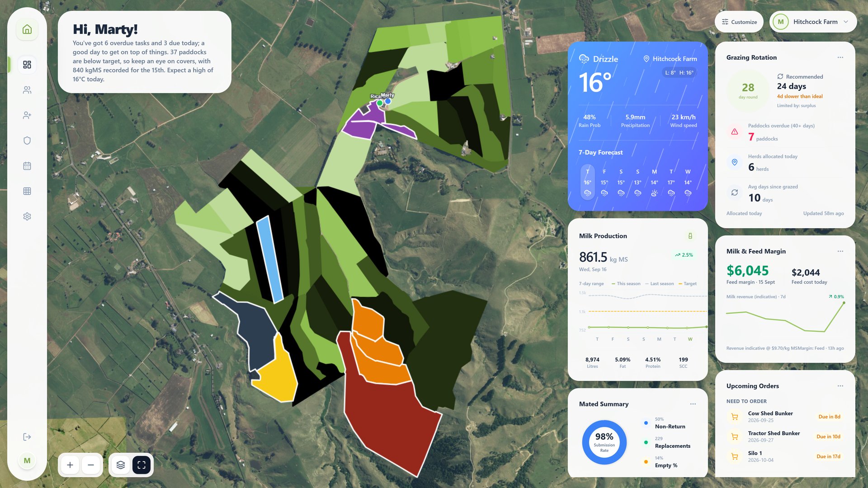The height and width of the screenshot is (488, 868).
Task: Click the Marty blue location marker
Action: click(388, 101)
